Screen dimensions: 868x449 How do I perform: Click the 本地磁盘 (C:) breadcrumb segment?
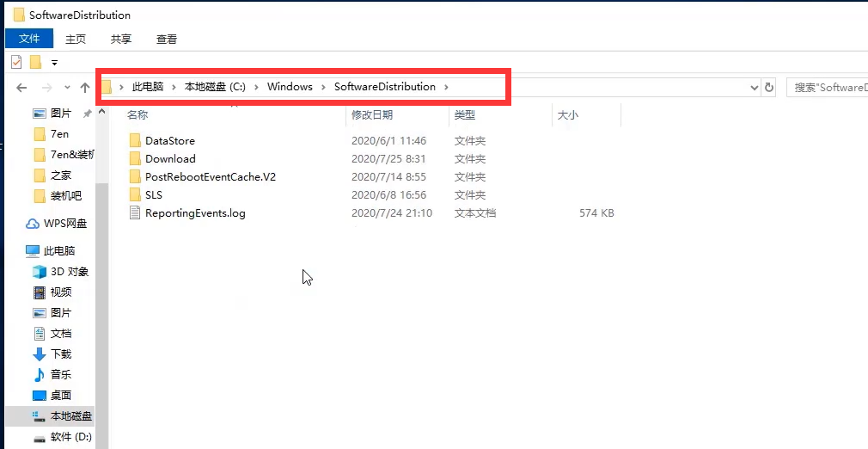click(215, 87)
